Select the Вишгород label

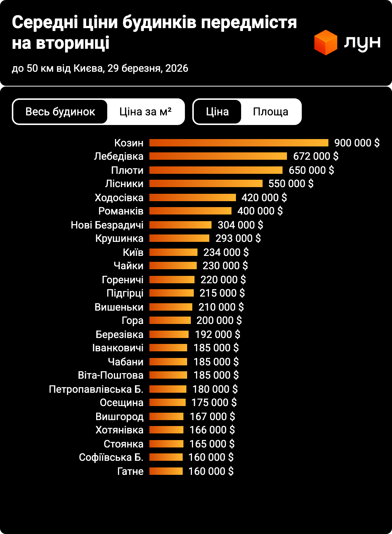click(119, 416)
